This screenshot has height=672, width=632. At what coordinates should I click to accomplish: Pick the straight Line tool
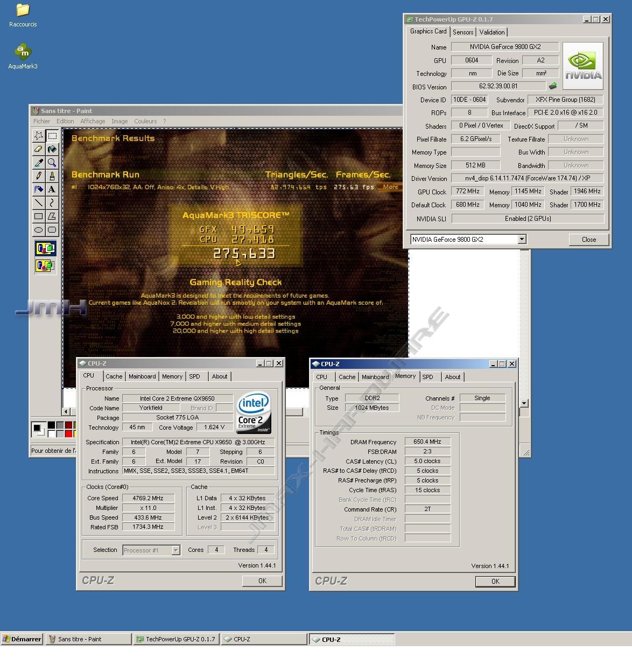pyautogui.click(x=39, y=203)
